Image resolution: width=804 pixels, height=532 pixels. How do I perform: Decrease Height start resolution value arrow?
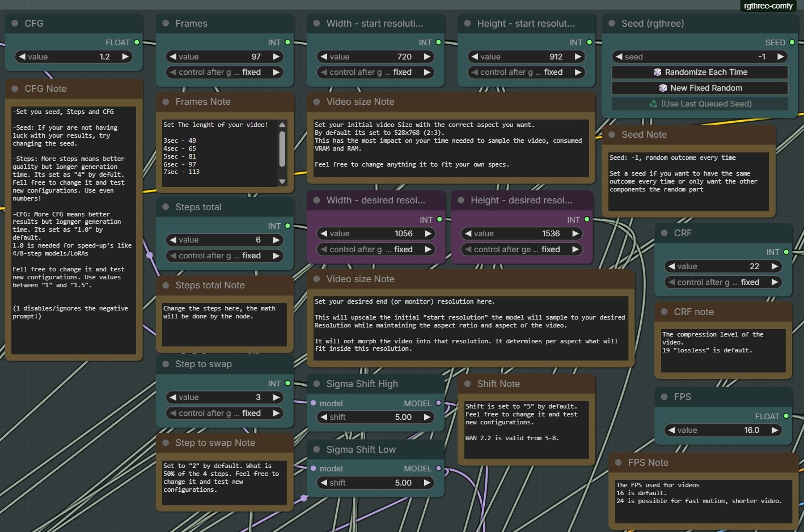tap(475, 57)
